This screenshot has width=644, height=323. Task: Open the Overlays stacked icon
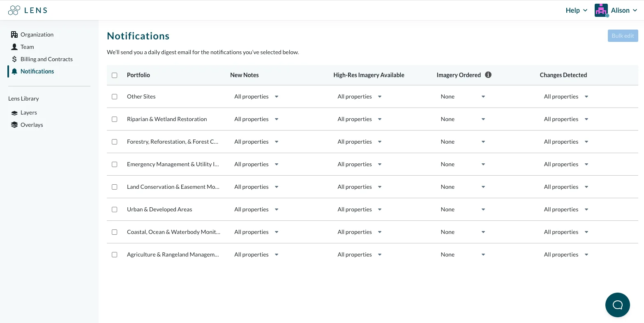coord(14,125)
